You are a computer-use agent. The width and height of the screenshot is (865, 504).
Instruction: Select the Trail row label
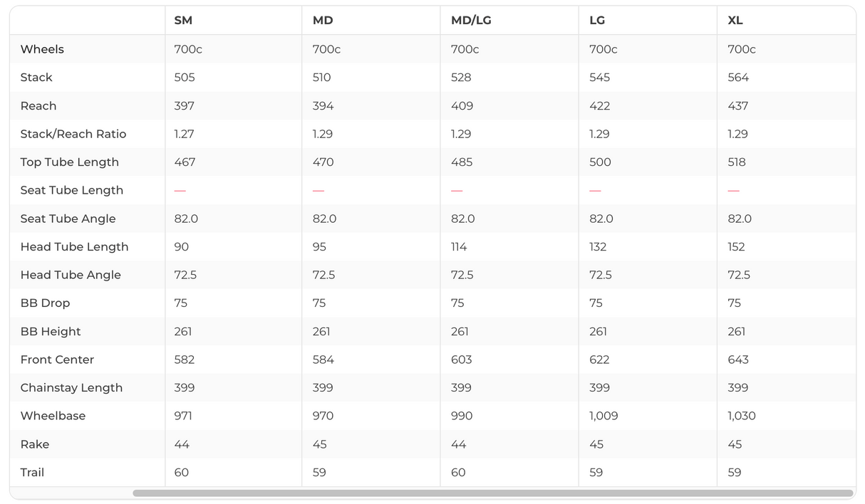[32, 473]
